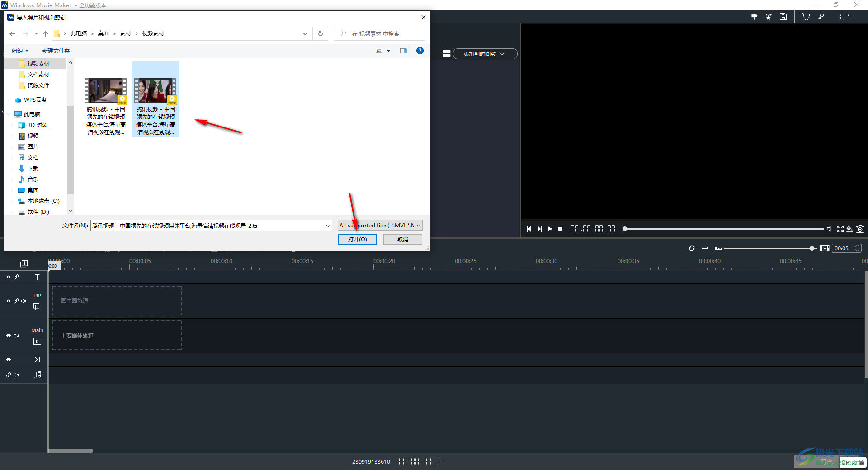Image resolution: width=868 pixels, height=470 pixels.
Task: Click the pin icon in top toolbar
Action: pyautogui.click(x=754, y=17)
